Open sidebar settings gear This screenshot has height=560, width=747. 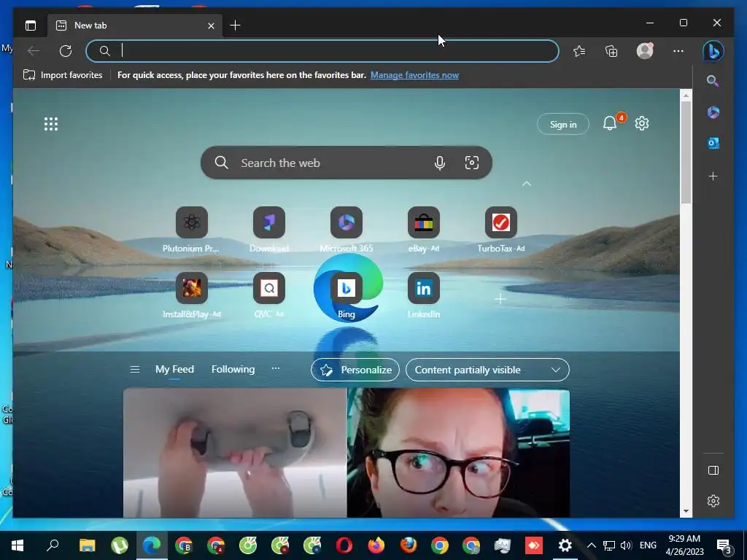pos(713,501)
